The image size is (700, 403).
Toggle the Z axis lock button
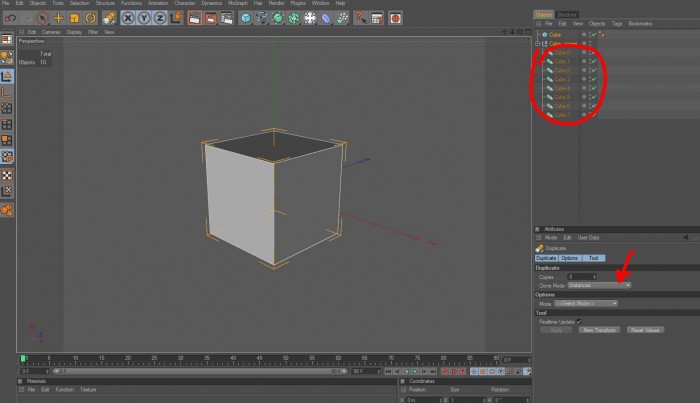[x=160, y=18]
